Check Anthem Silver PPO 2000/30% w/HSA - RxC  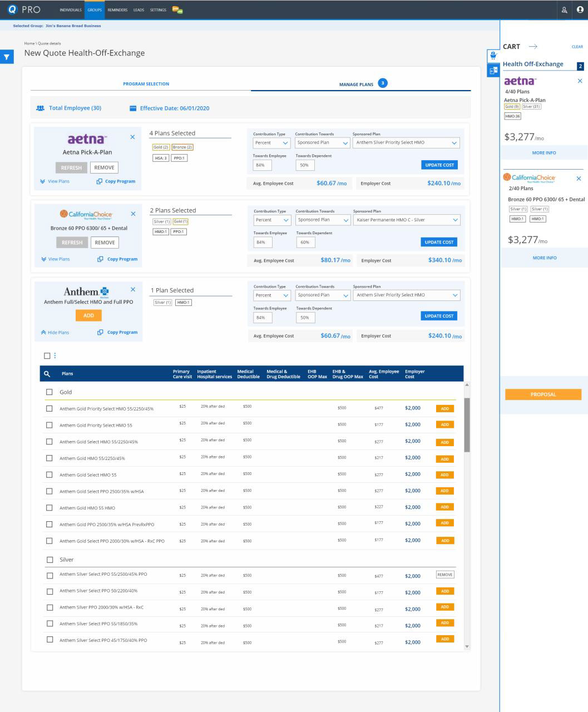click(49, 608)
